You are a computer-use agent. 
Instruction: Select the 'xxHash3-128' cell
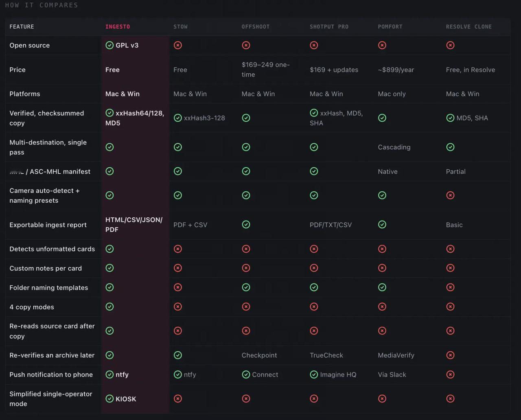pyautogui.click(x=199, y=118)
